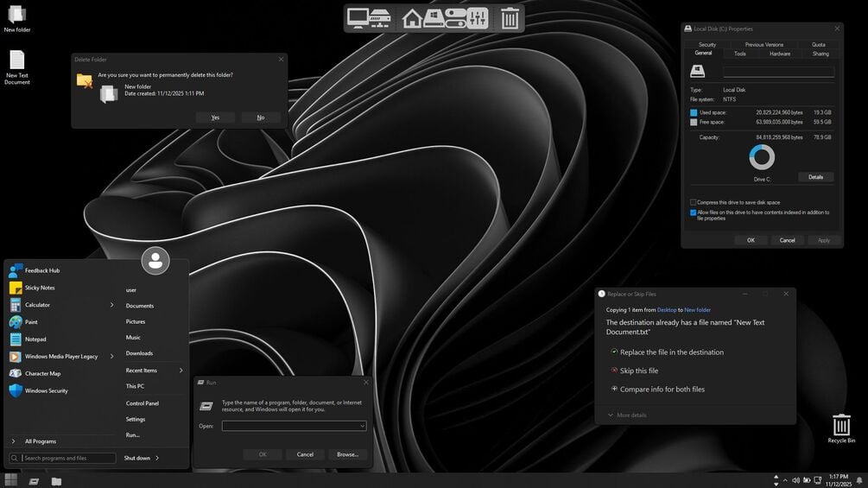Click the Browse button in Run dialog
Screen dimensions: 868x488
pos(348,454)
